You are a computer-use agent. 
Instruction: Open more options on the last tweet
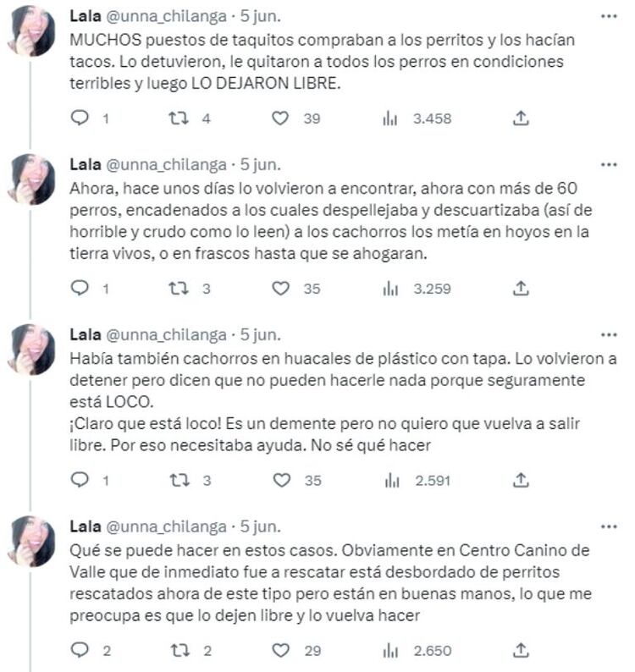(608, 526)
